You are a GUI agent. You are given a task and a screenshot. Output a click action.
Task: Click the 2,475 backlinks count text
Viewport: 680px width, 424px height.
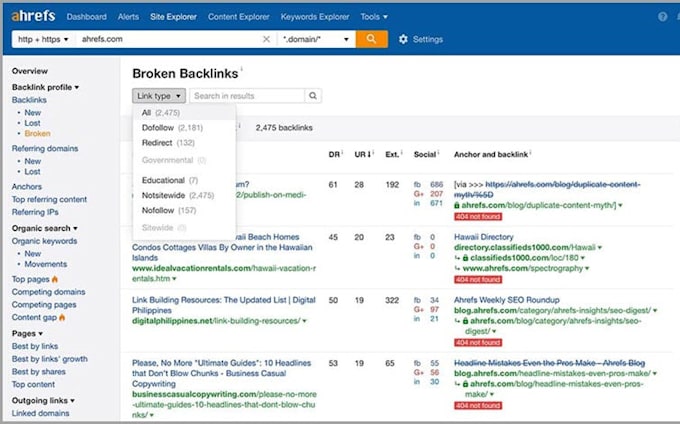(x=284, y=127)
